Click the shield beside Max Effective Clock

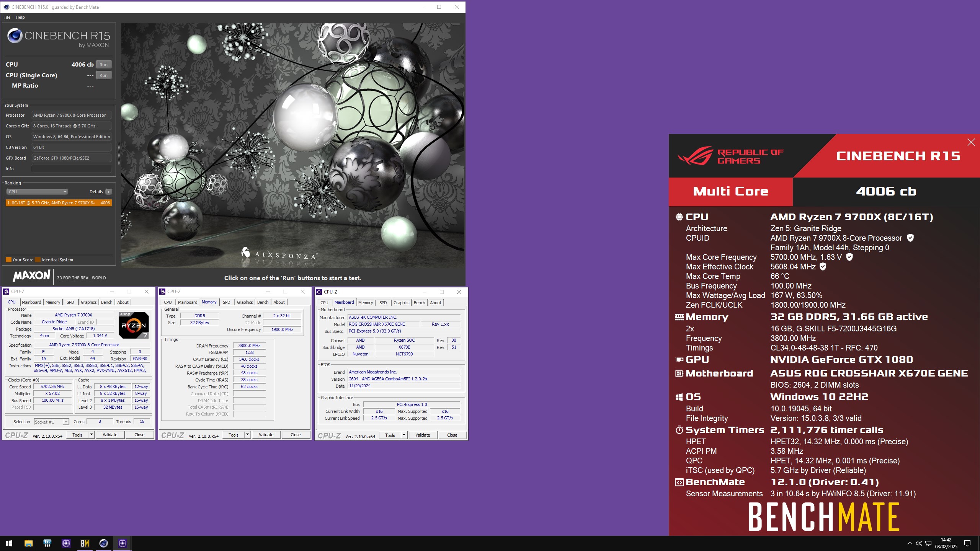(823, 267)
